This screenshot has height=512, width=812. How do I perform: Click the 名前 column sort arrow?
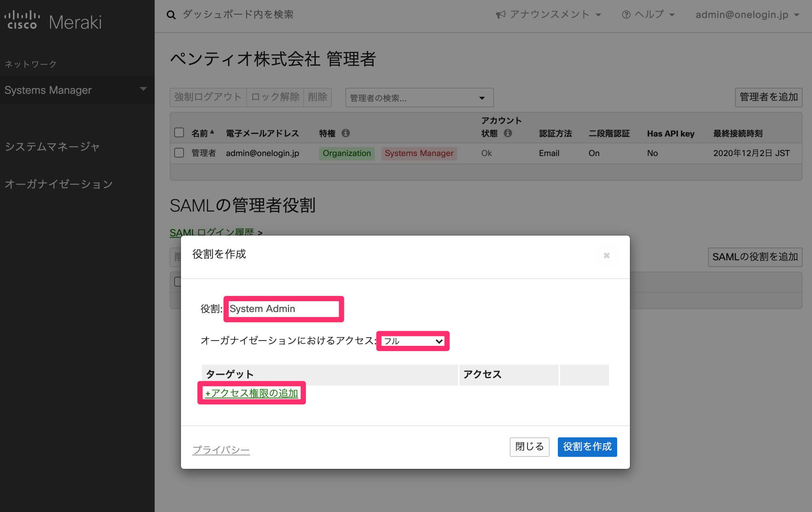coord(212,132)
